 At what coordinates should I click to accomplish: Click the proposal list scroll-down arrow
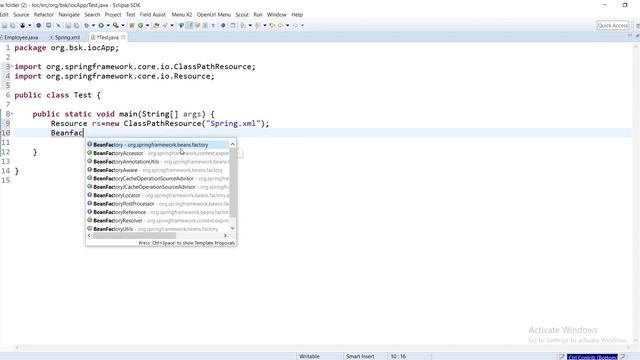point(233,229)
